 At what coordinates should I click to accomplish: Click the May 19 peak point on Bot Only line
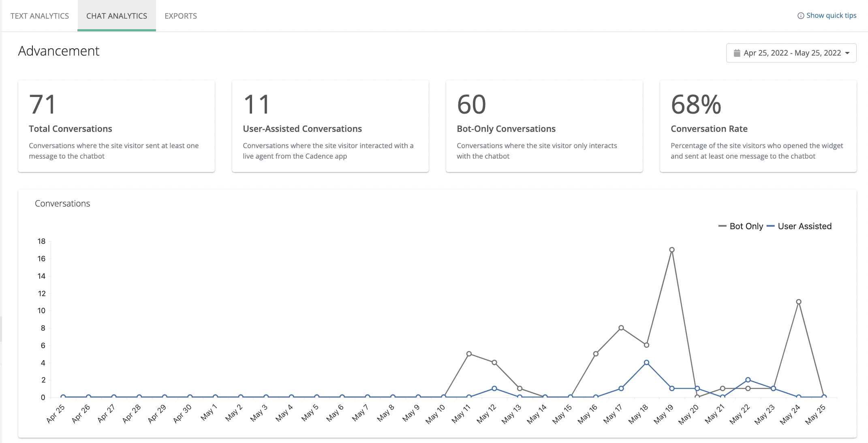tap(672, 250)
